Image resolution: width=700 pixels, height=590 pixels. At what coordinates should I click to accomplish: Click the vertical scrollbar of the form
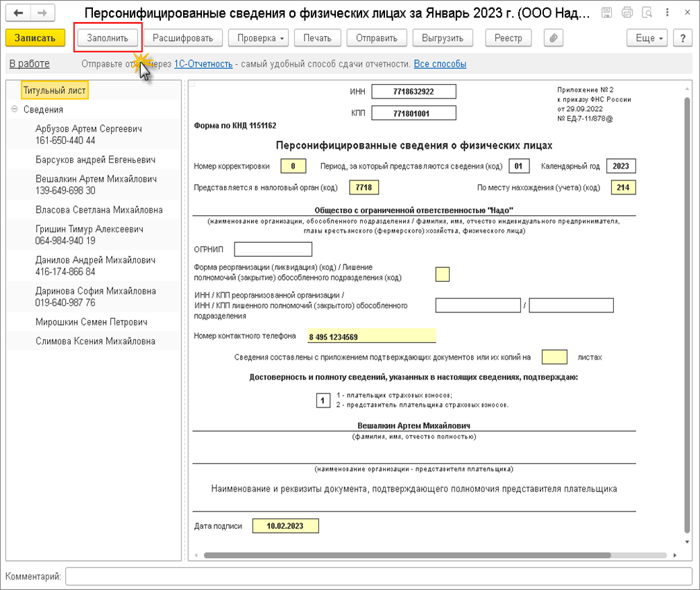(687, 315)
